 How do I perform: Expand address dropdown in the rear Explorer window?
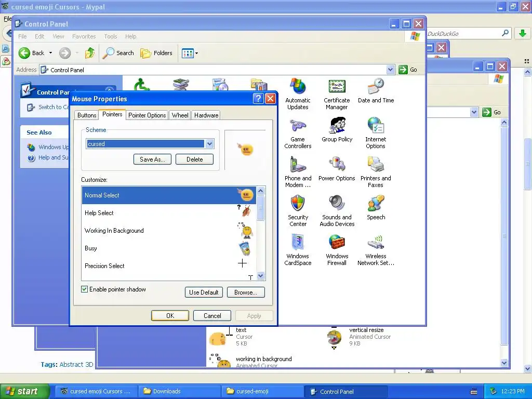(x=474, y=112)
